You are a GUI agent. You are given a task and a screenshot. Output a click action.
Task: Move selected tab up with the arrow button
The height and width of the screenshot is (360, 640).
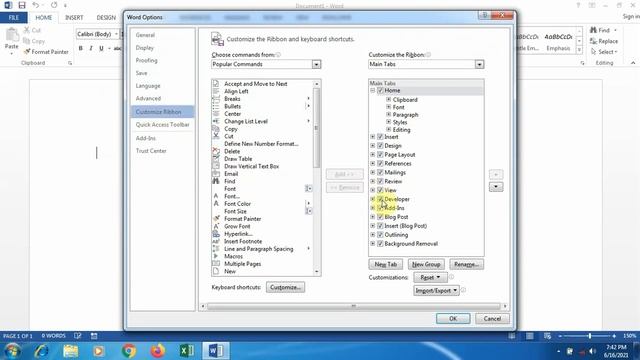tap(496, 175)
